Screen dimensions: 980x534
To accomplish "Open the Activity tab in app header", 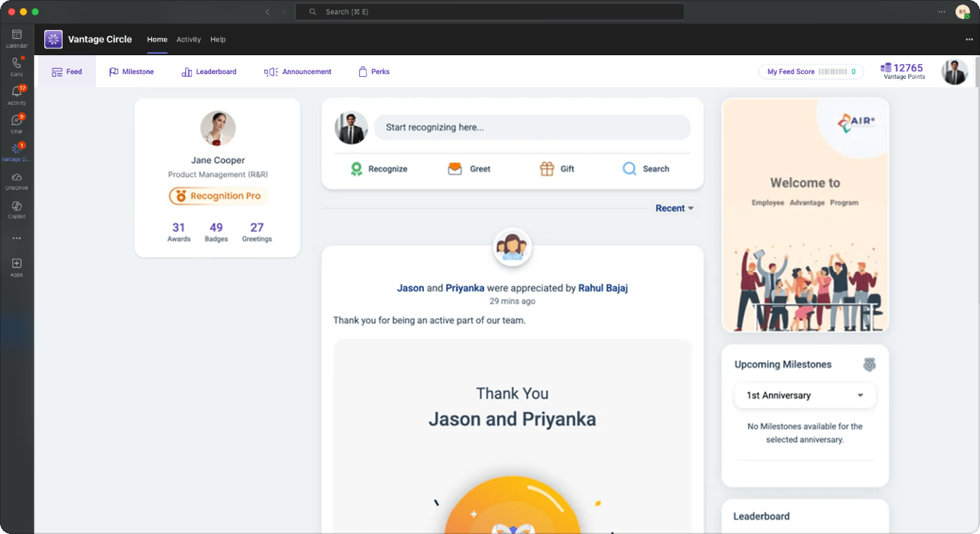I will point(189,39).
